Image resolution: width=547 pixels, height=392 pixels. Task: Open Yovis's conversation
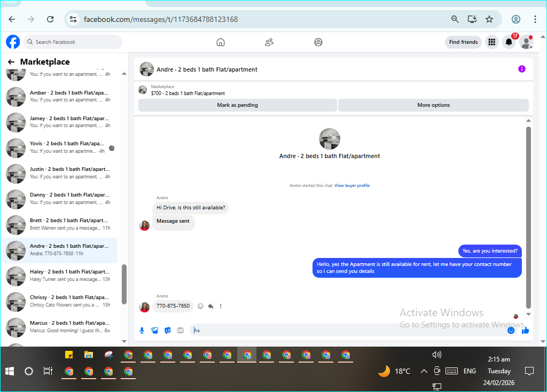60,147
